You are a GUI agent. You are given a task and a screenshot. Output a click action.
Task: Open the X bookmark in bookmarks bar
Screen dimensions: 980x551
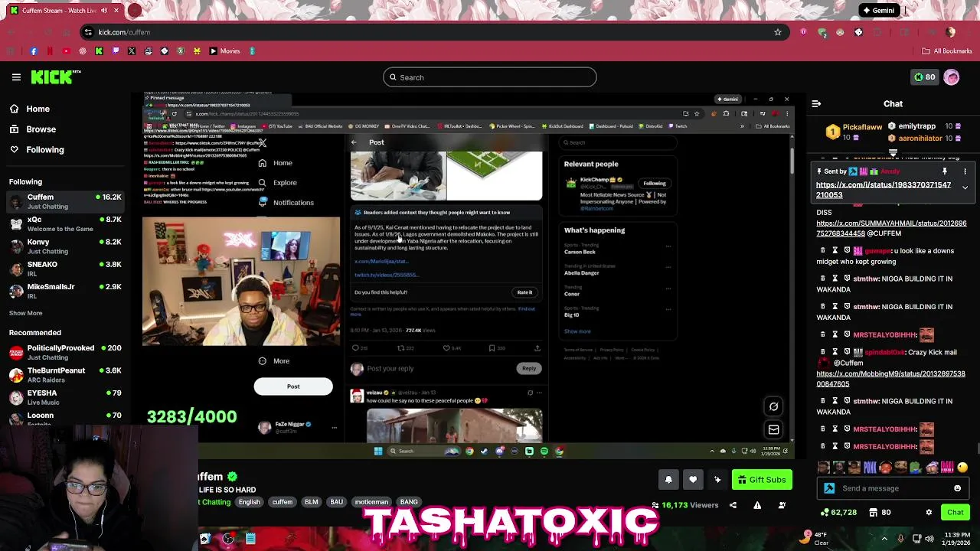pyautogui.click(x=132, y=51)
